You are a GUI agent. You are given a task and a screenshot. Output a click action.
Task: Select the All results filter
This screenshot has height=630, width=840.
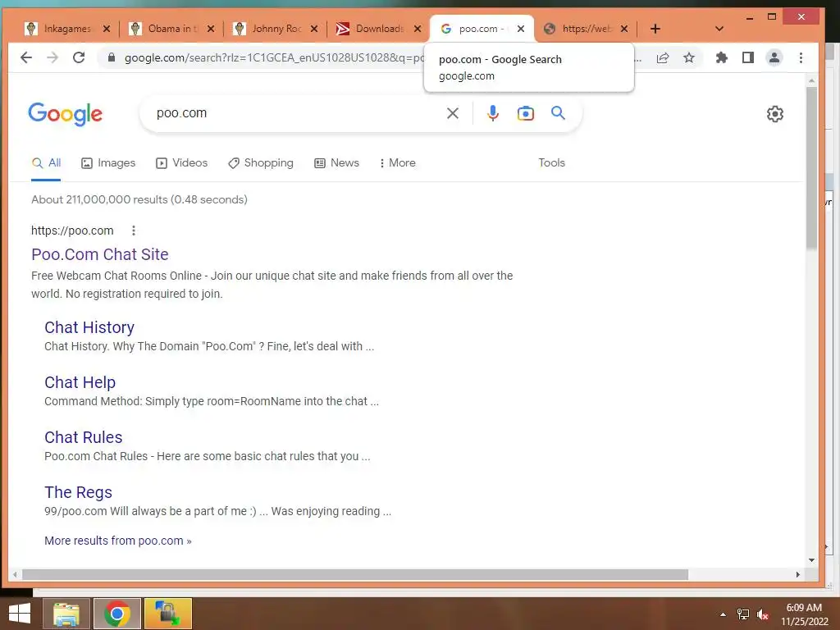pos(46,163)
